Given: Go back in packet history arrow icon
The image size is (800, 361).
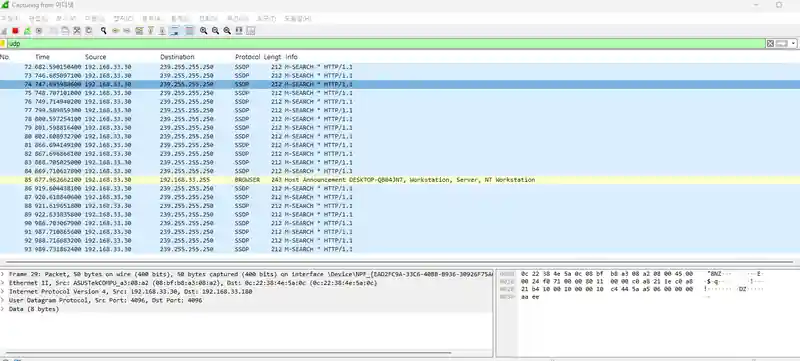Looking at the screenshot, I should [x=115, y=31].
